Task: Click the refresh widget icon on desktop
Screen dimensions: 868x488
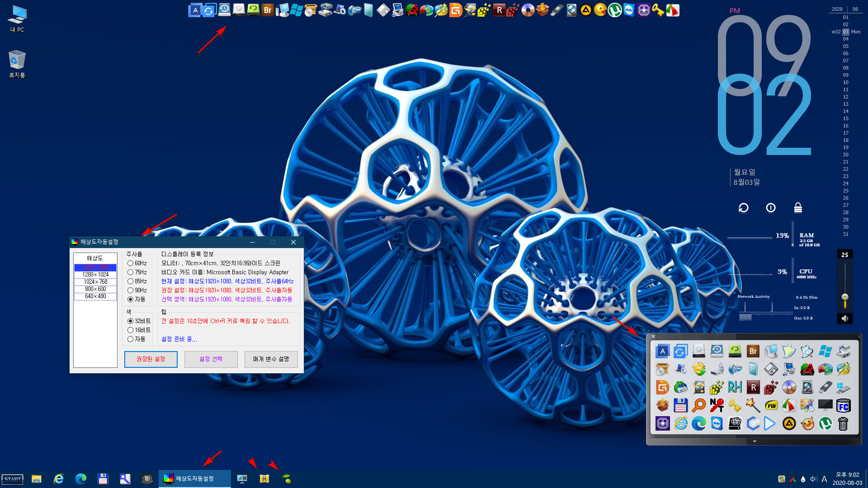Action: tap(743, 207)
